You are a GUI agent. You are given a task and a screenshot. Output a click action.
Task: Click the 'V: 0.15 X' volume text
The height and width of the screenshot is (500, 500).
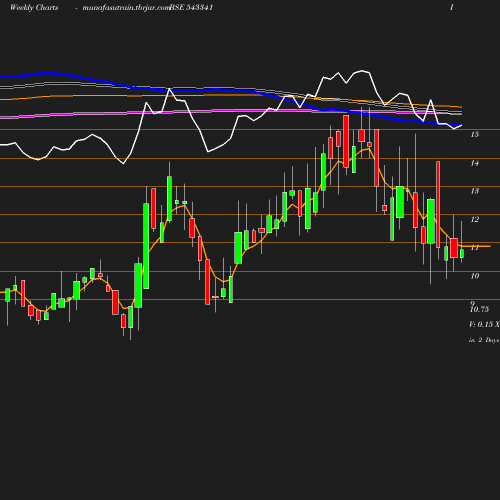tap(484, 324)
